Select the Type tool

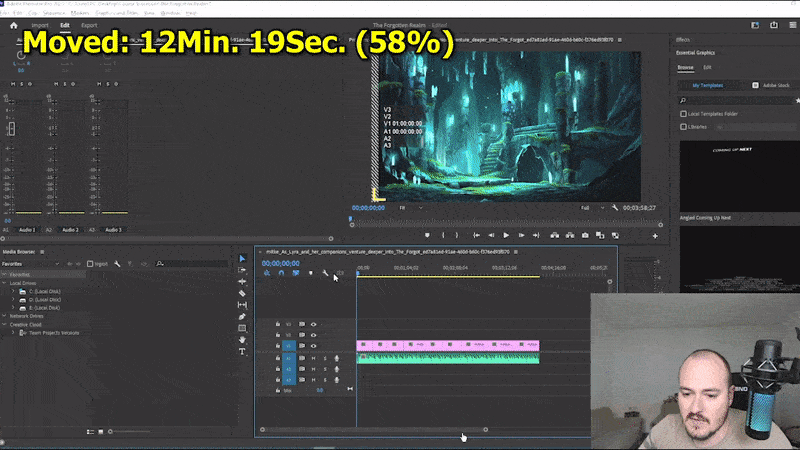click(x=242, y=352)
